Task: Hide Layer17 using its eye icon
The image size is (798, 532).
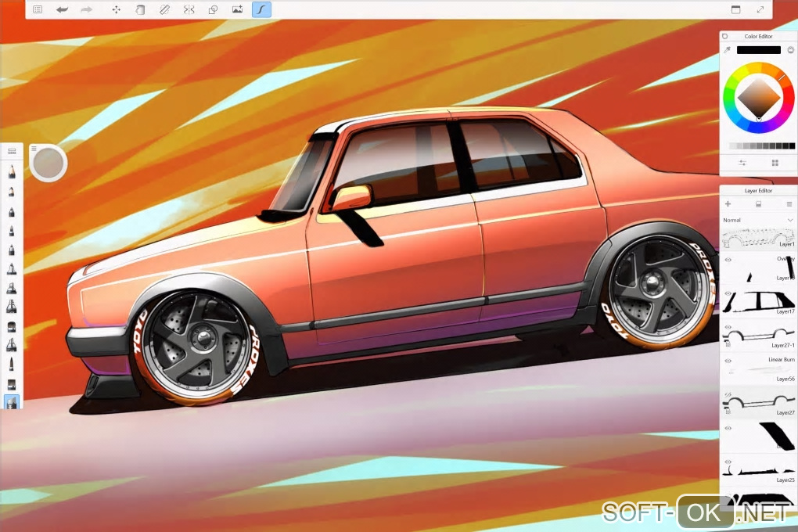Action: pyautogui.click(x=728, y=293)
